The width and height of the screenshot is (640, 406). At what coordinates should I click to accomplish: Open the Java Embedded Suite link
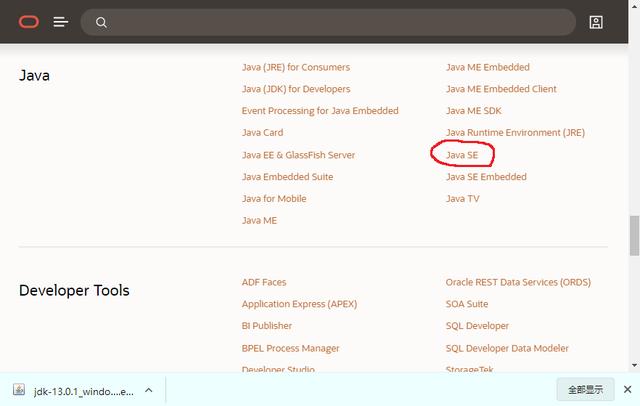pos(287,177)
